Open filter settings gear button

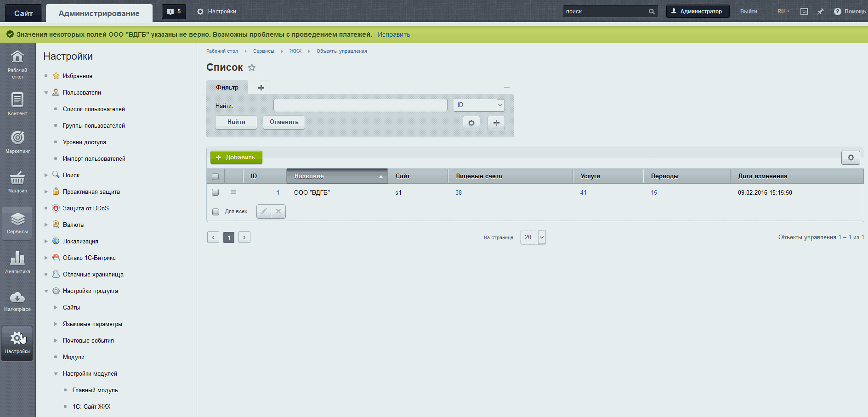pos(471,123)
